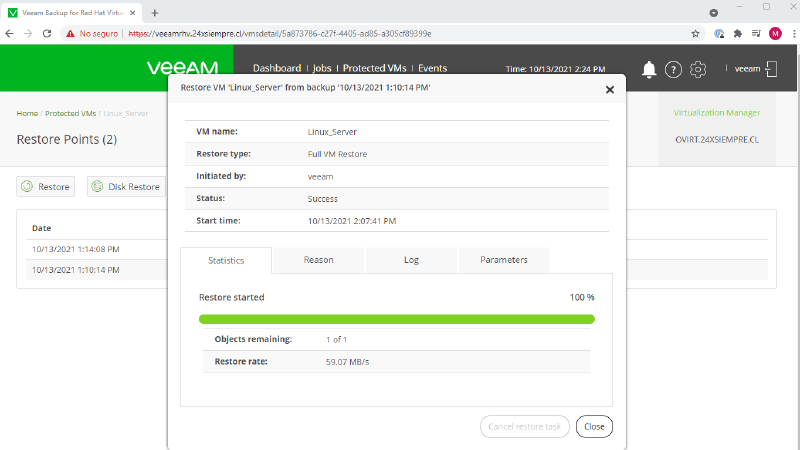This screenshot has width=800, height=450.
Task: Click the translate extension icon in toolbar
Action: [x=719, y=34]
